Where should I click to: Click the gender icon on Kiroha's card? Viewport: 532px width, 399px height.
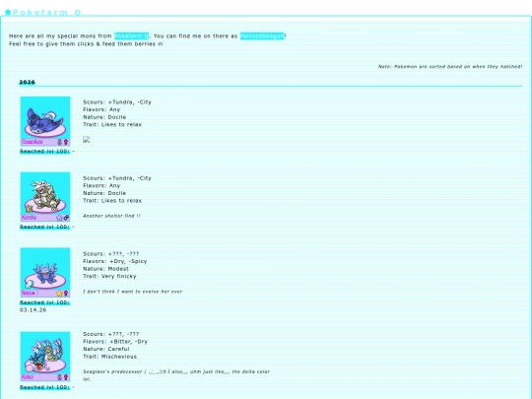point(66,218)
